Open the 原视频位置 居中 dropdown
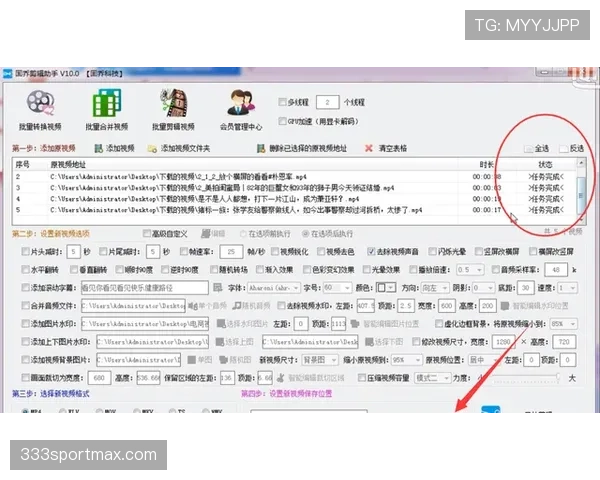This screenshot has height=480, width=600. click(484, 360)
